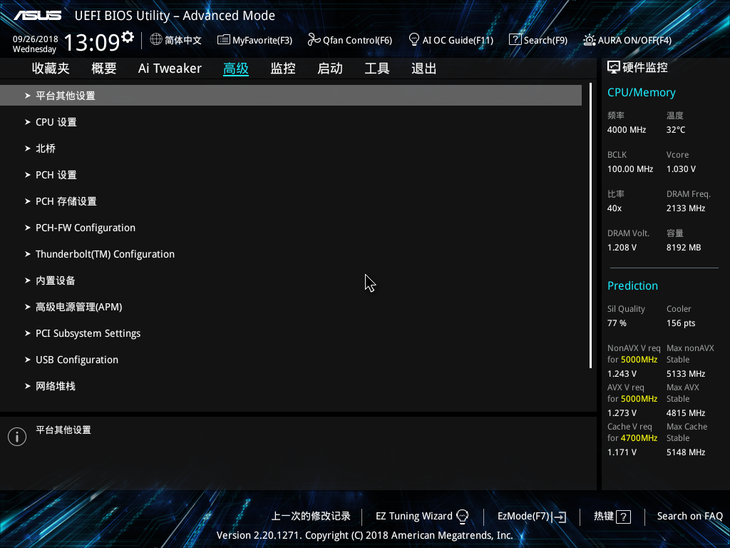730x548 pixels.
Task: Switch to Ai Tweaker tab
Action: point(169,68)
